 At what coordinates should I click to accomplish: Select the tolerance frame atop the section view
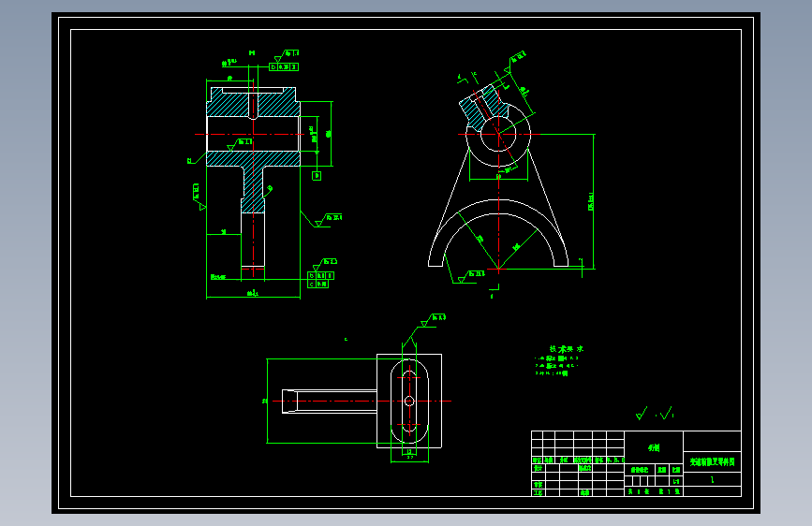coord(284,66)
